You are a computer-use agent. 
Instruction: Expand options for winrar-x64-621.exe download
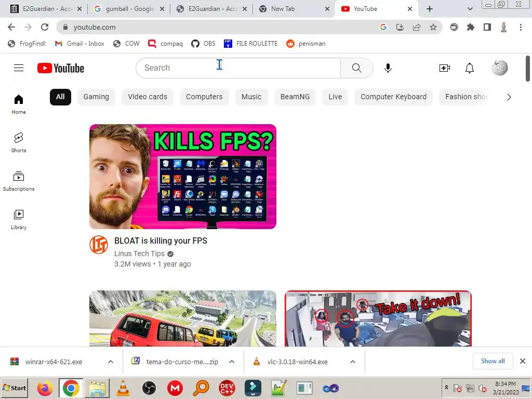point(111,362)
